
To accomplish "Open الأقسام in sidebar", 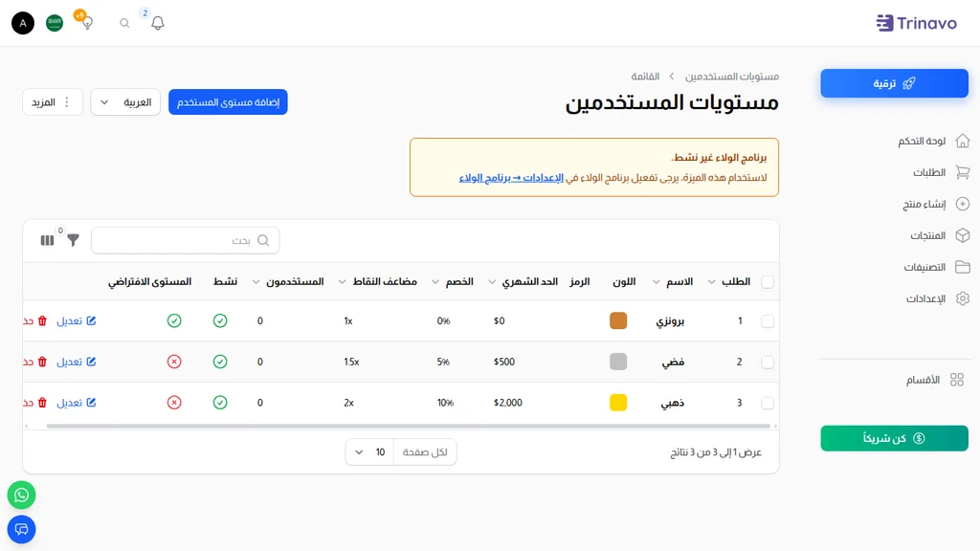I will 935,380.
